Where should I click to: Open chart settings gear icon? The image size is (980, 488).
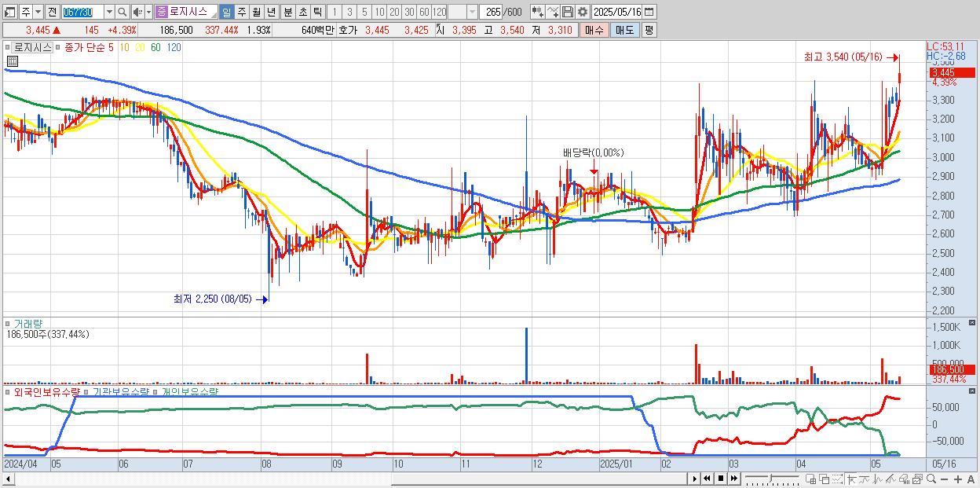pyautogui.click(x=583, y=12)
